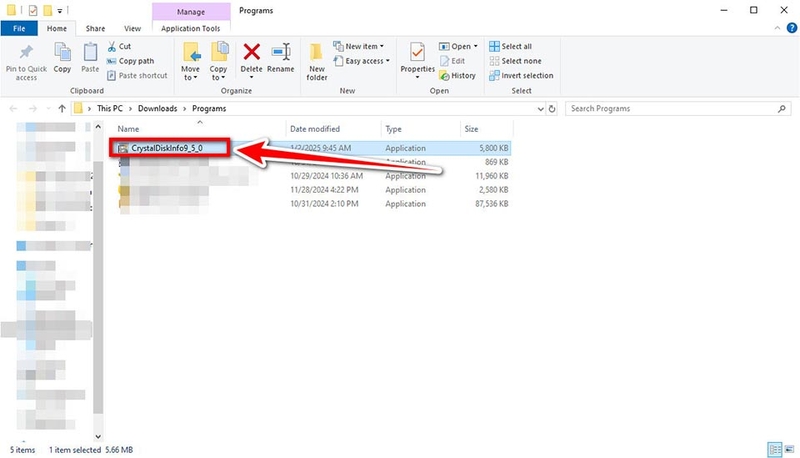Click the red Delete icon

(x=252, y=52)
